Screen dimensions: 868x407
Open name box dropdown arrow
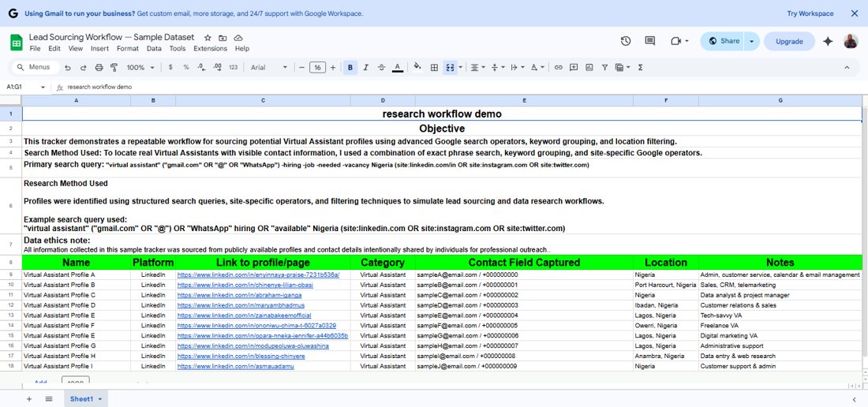click(x=43, y=88)
